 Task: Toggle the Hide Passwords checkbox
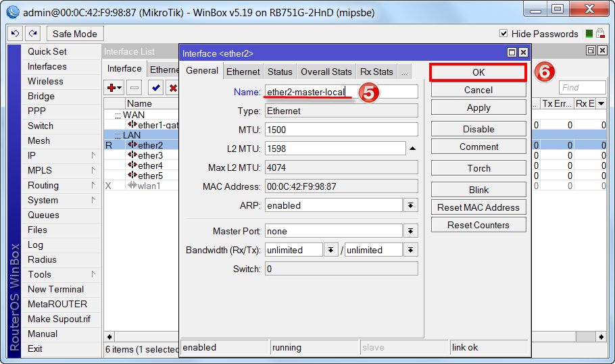(x=503, y=33)
